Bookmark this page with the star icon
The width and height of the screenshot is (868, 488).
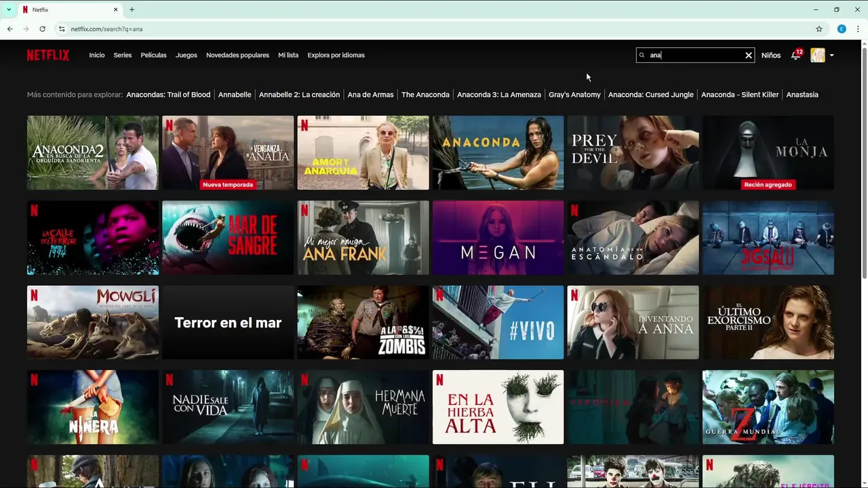819,29
